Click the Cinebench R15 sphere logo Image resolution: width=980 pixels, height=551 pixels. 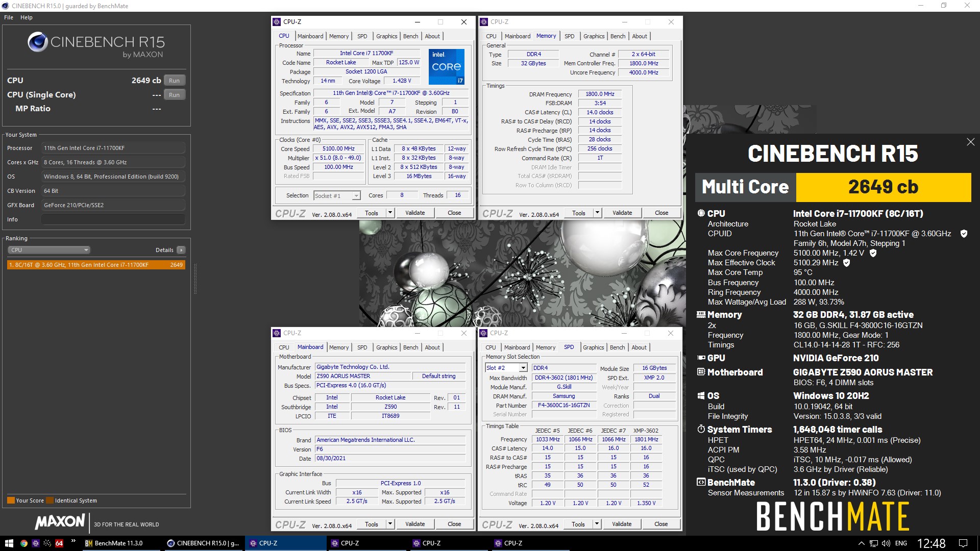pos(38,42)
